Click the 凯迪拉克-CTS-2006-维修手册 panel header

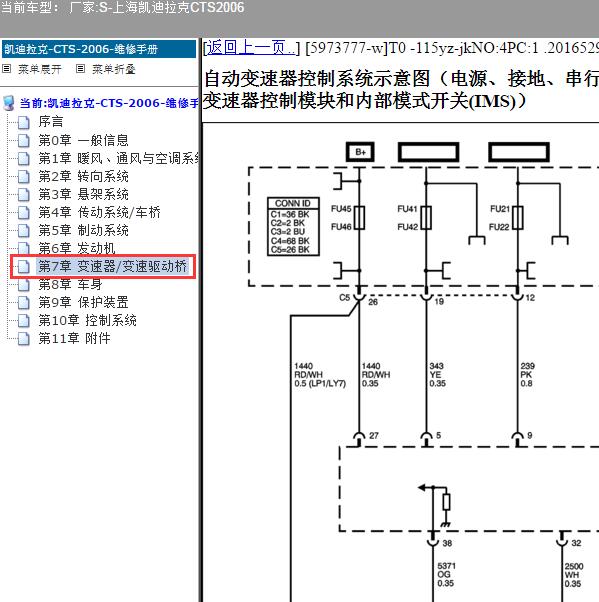click(99, 49)
